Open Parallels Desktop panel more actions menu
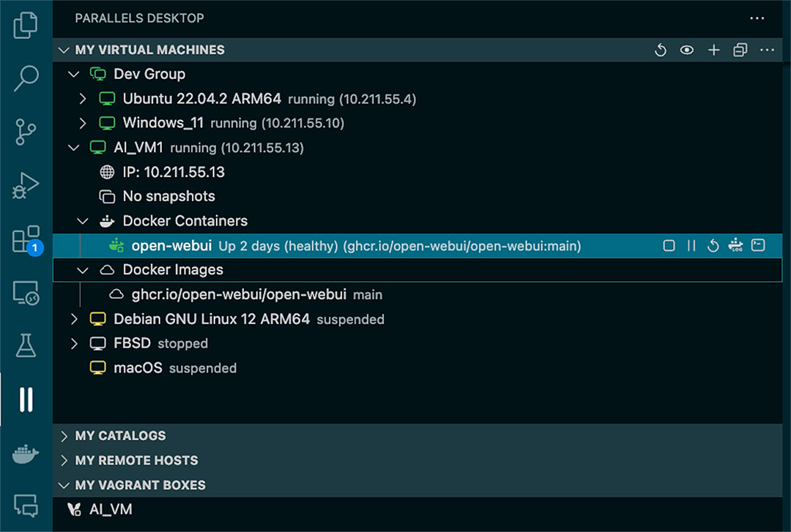 coord(757,18)
